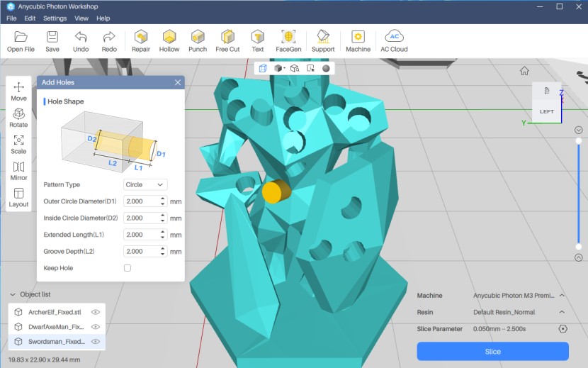Open Slice Parameter settings hexagon icon
The width and height of the screenshot is (588, 368).
coord(563,329)
